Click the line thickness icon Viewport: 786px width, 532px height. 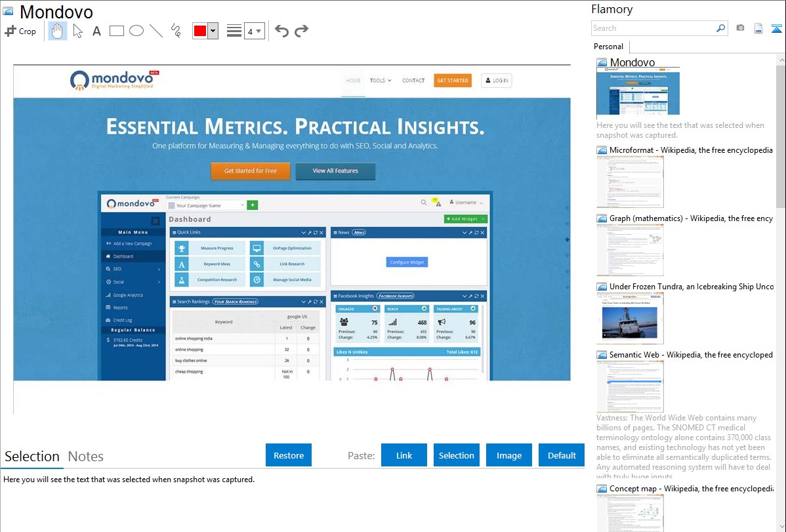[x=234, y=31]
